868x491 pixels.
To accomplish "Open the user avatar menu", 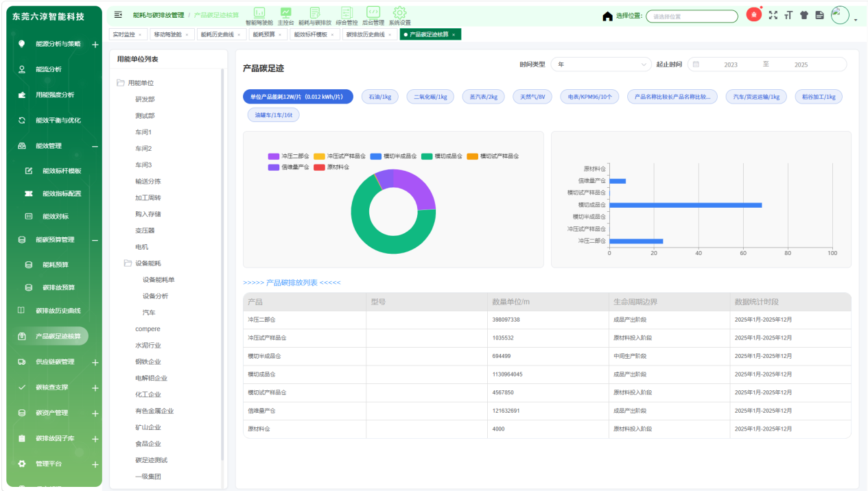I will tap(841, 15).
